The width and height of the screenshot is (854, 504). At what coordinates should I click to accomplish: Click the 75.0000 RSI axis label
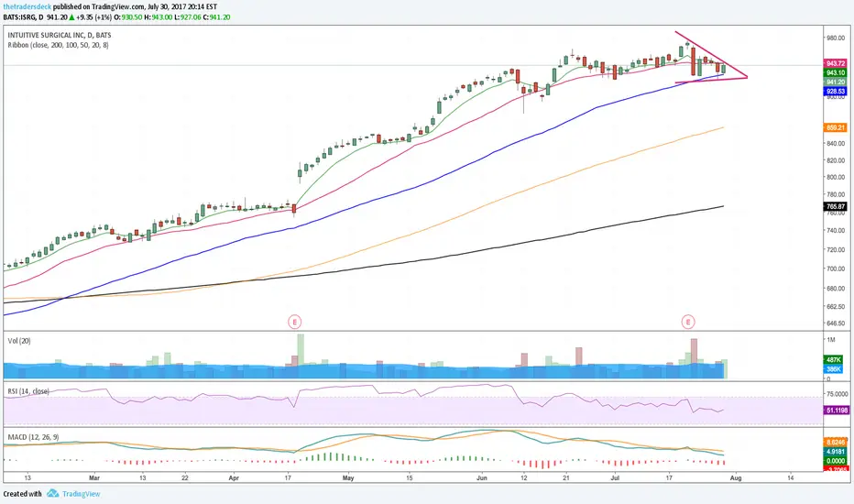pos(838,394)
